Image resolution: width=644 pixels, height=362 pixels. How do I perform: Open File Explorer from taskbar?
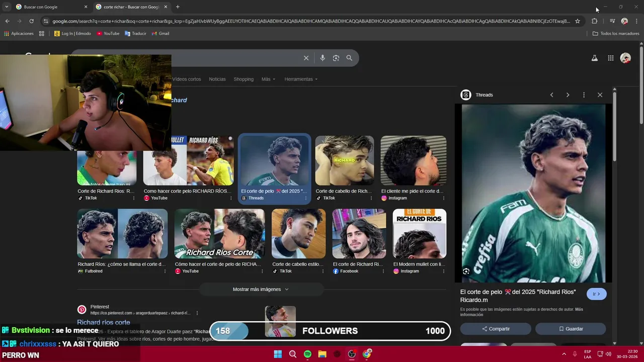322,354
